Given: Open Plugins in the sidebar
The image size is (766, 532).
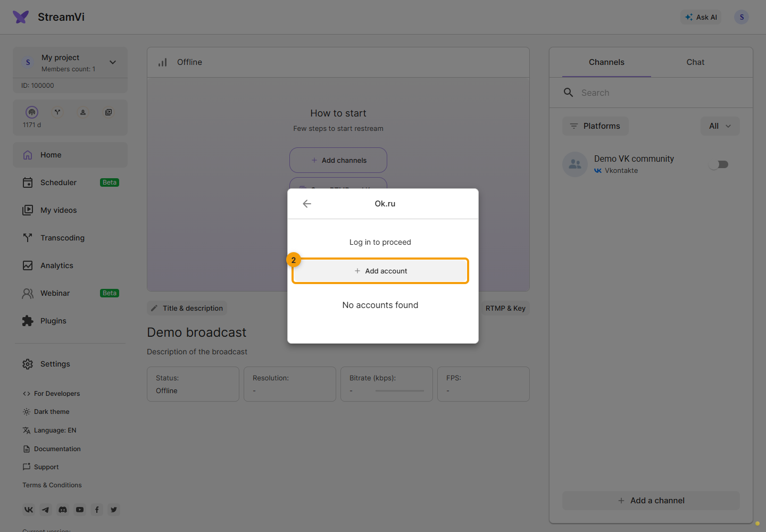Looking at the screenshot, I should (70, 321).
